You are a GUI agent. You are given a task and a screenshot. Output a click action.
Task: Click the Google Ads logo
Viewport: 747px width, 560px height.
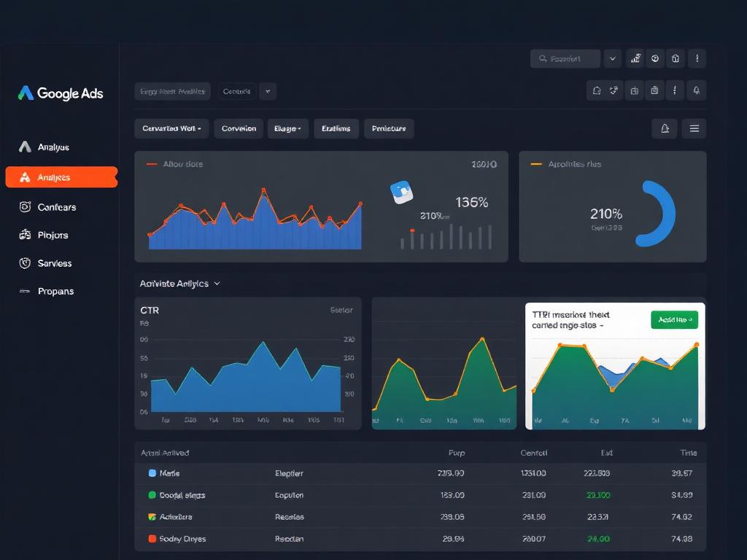coord(61,93)
